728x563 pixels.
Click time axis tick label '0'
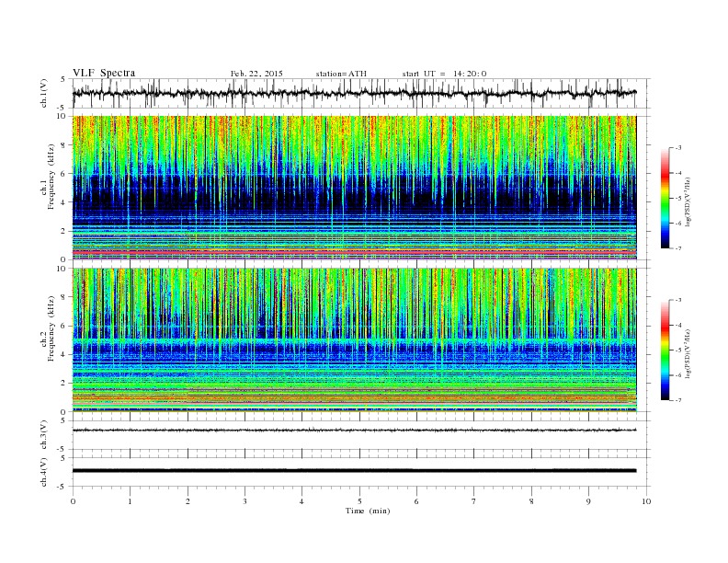[73, 501]
